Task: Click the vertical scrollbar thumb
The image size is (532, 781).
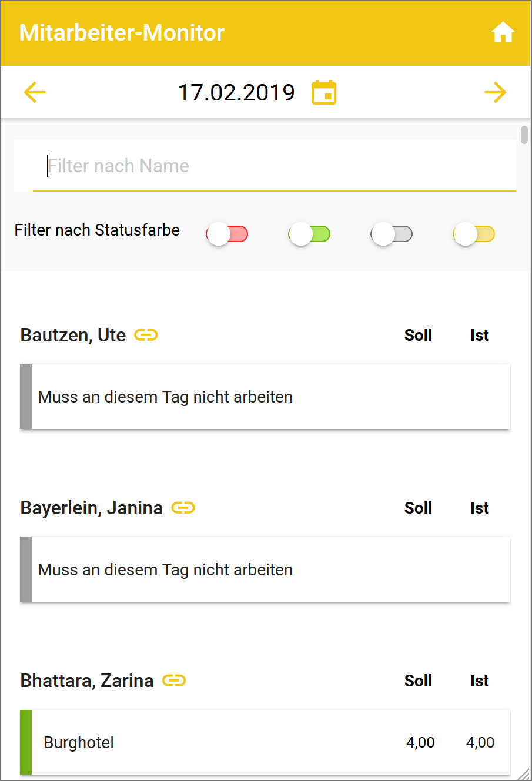Action: click(524, 135)
